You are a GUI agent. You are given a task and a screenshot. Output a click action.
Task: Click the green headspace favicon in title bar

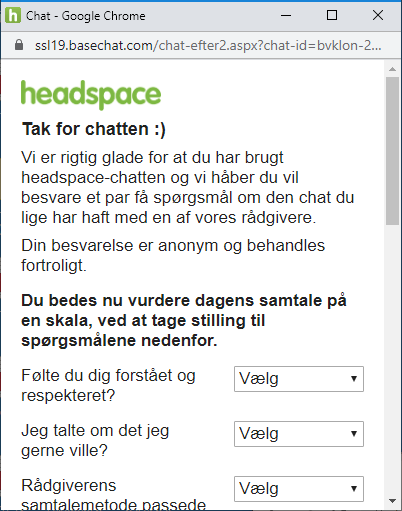(13, 16)
